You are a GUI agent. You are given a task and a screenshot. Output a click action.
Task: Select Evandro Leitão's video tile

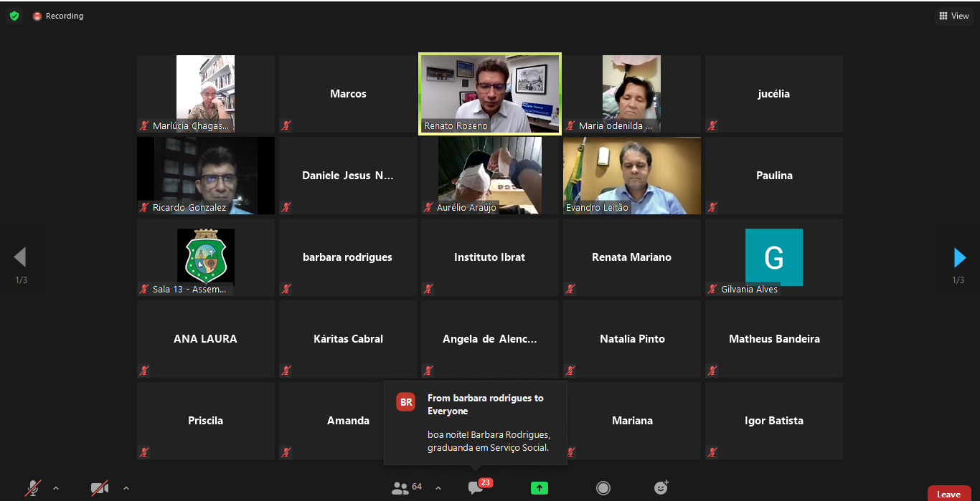coord(632,176)
